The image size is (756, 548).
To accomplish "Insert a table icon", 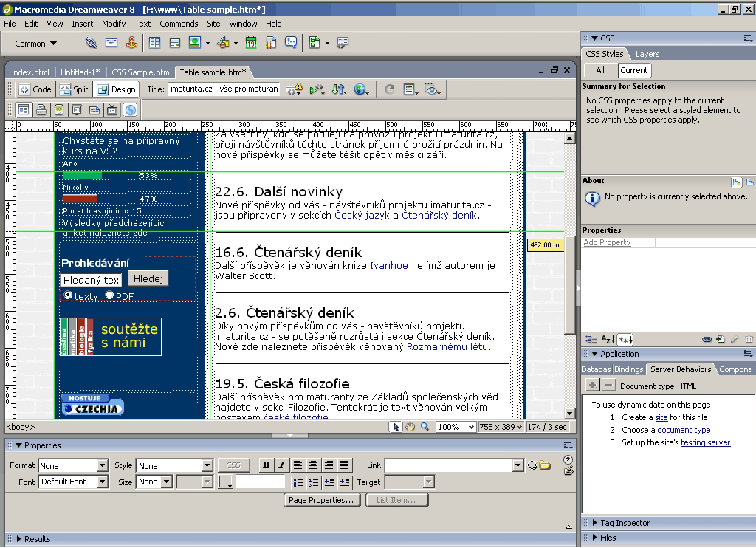I will pyautogui.click(x=155, y=43).
